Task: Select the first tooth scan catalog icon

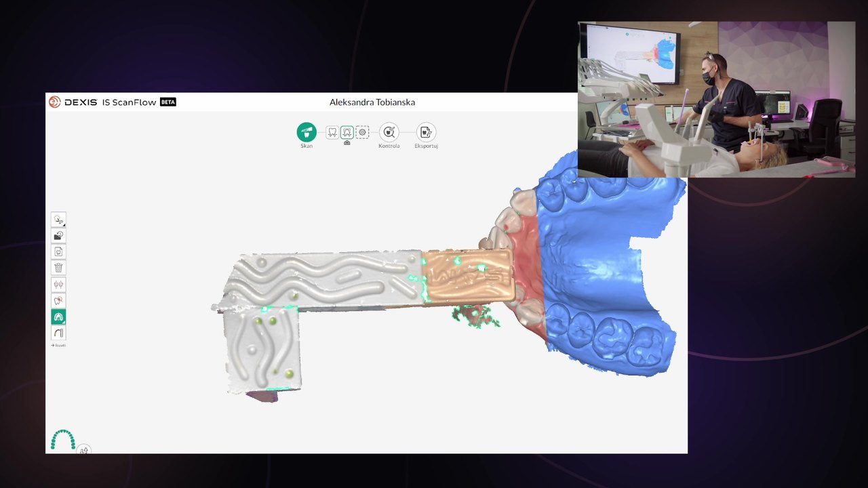Action: coord(332,132)
